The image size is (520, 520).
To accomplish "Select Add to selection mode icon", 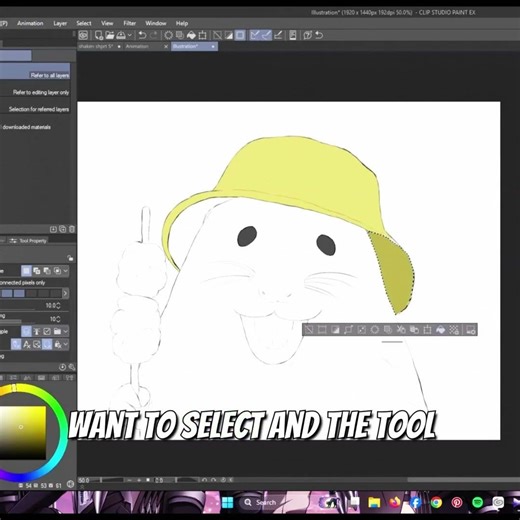I will 37,271.
